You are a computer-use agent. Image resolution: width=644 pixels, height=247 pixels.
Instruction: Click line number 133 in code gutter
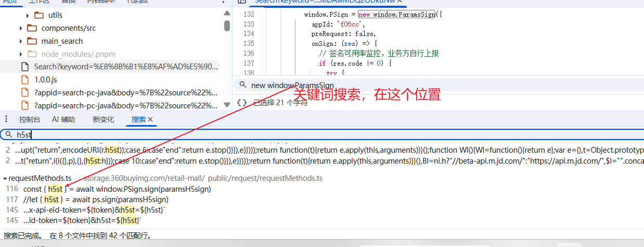coord(249,24)
